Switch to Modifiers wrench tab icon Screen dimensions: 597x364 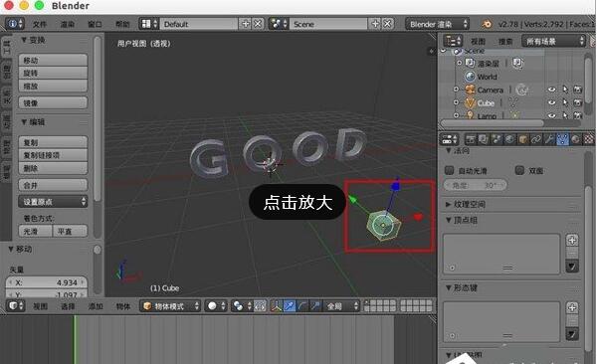pyautogui.click(x=549, y=140)
